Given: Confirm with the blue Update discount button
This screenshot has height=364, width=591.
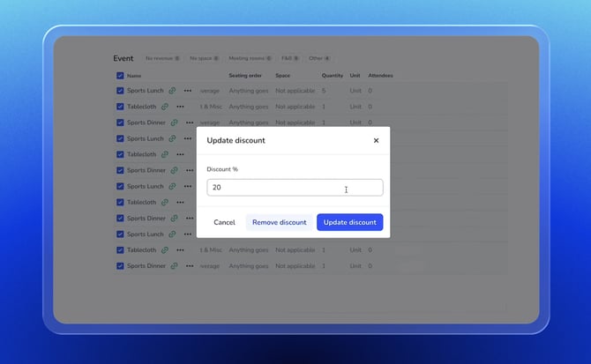Looking at the screenshot, I should [350, 222].
